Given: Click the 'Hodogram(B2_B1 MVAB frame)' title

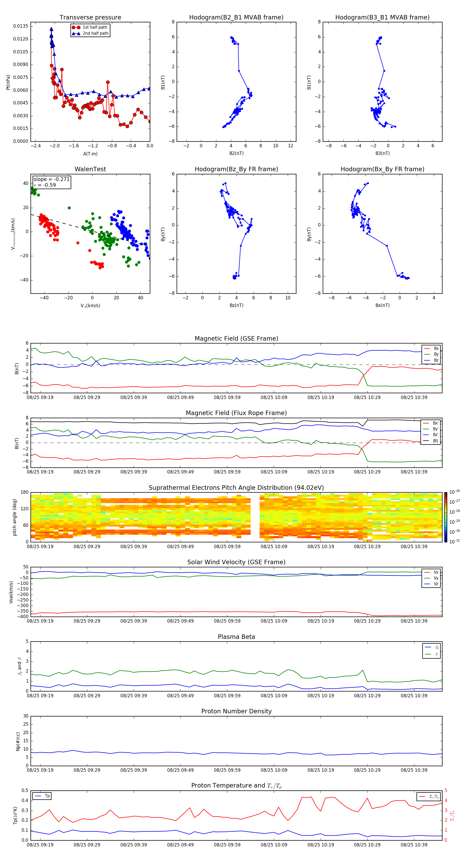Looking at the screenshot, I should (x=236, y=17).
